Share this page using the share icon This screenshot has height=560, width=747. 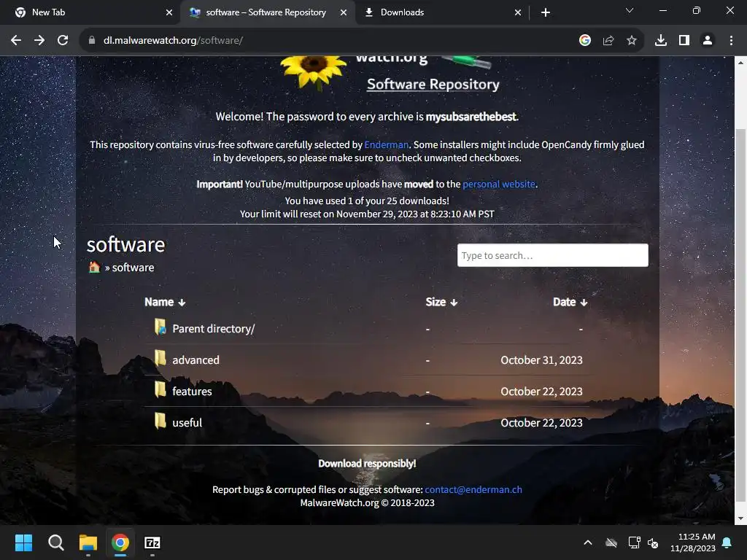coord(608,41)
